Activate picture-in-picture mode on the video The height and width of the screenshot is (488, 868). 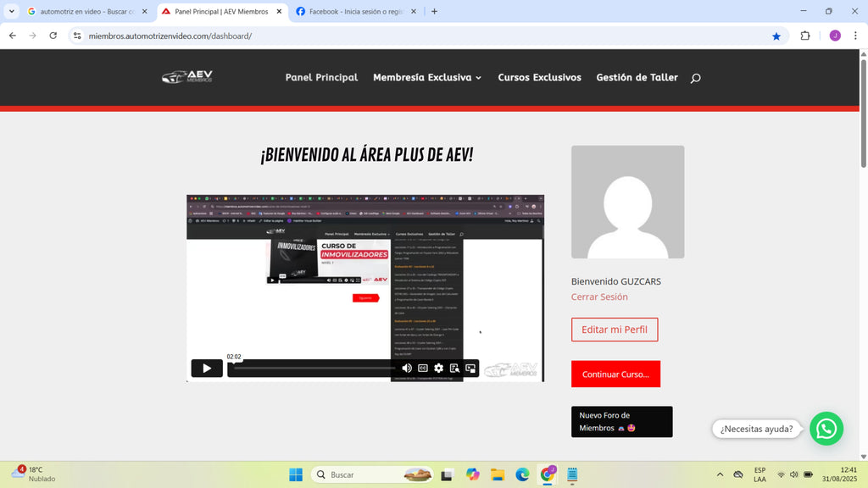coord(470,368)
